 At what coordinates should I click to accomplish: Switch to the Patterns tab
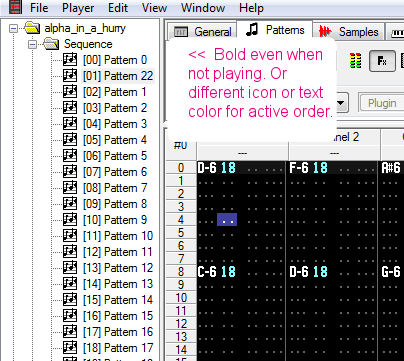(275, 30)
